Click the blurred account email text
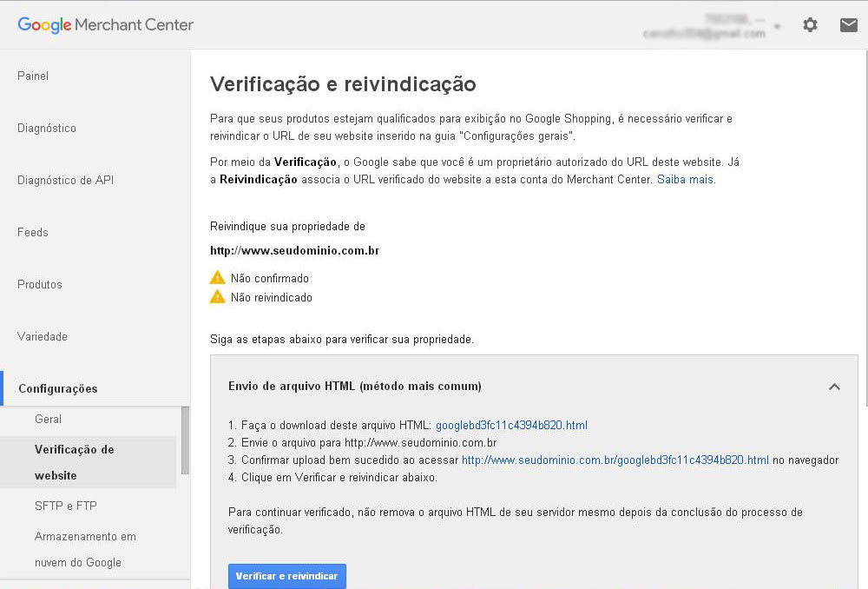Image resolution: width=868 pixels, height=589 pixels. click(705, 33)
